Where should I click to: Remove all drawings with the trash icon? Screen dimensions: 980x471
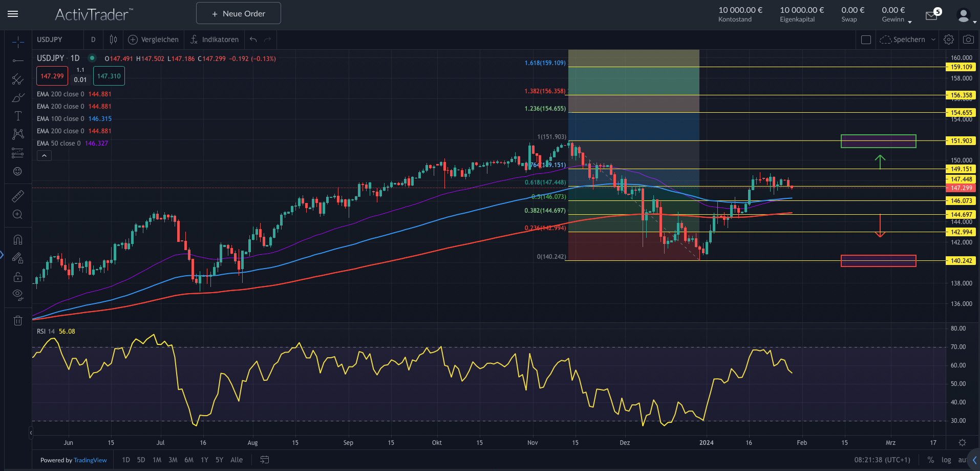tap(18, 320)
